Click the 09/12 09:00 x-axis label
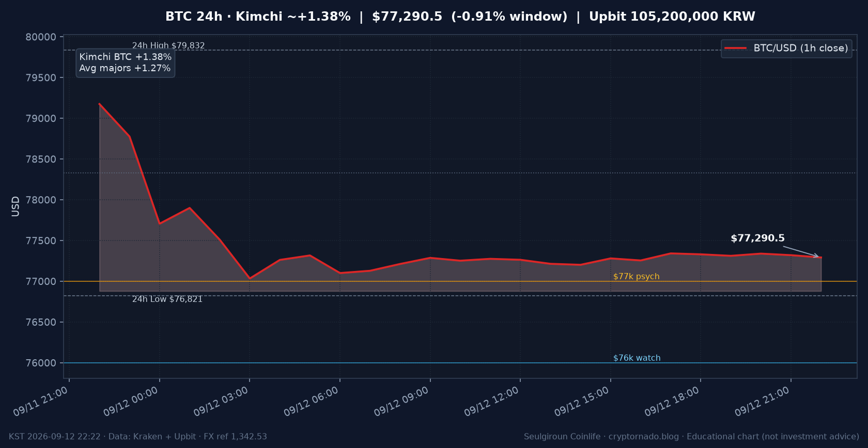 tap(401, 402)
